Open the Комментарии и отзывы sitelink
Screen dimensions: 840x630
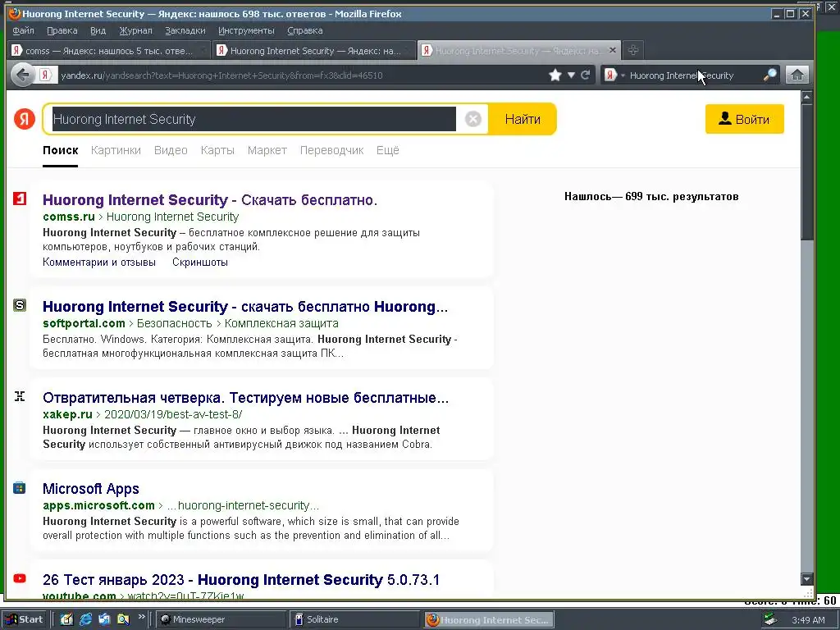(99, 262)
